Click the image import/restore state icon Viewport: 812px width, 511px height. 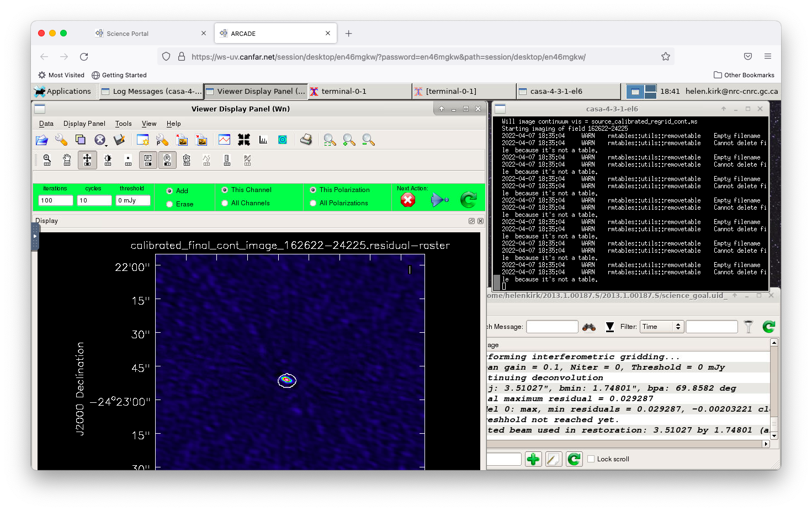click(182, 140)
